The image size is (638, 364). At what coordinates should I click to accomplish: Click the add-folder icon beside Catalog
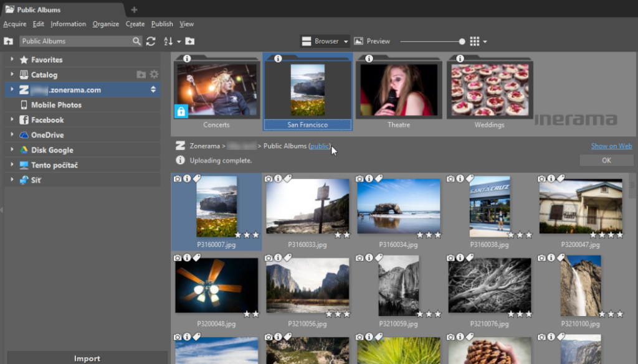coord(141,74)
